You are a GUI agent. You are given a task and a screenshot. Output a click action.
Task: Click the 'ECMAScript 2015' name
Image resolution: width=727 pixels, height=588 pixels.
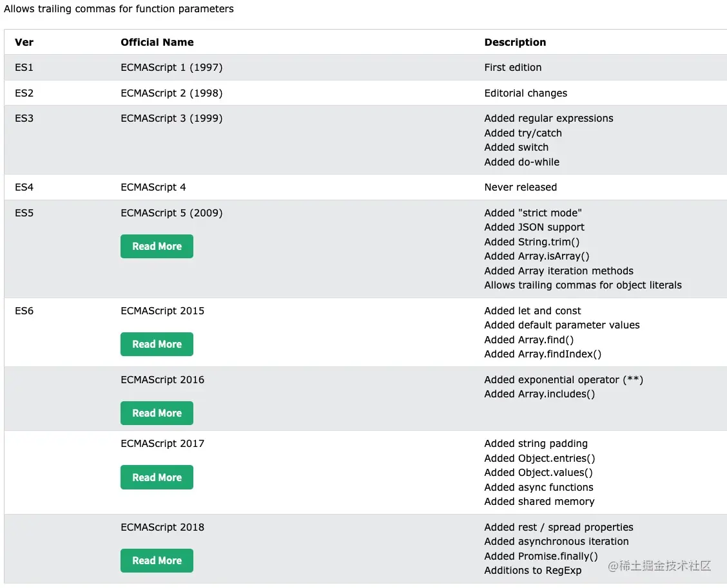coord(162,311)
